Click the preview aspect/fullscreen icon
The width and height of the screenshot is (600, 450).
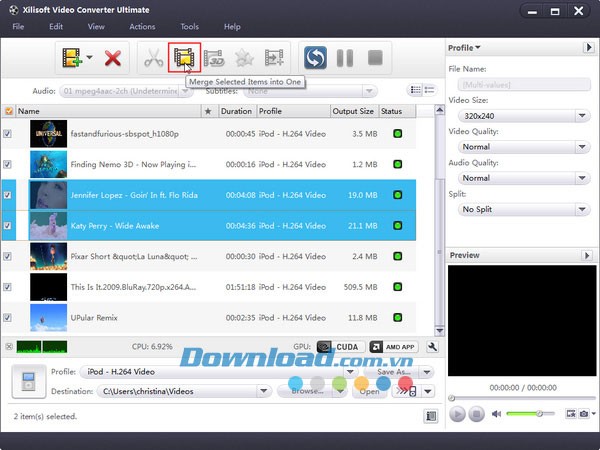(571, 414)
